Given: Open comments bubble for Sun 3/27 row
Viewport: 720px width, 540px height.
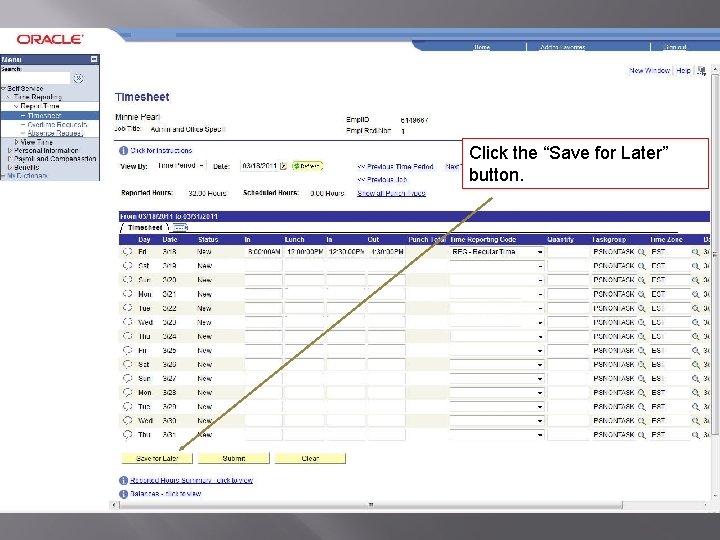Looking at the screenshot, I should coord(128,378).
